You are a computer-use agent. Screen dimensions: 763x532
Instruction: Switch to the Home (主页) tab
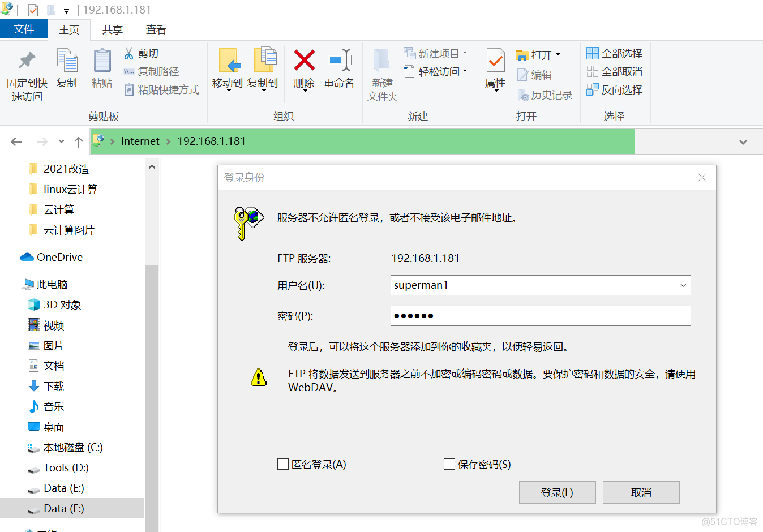point(69,30)
